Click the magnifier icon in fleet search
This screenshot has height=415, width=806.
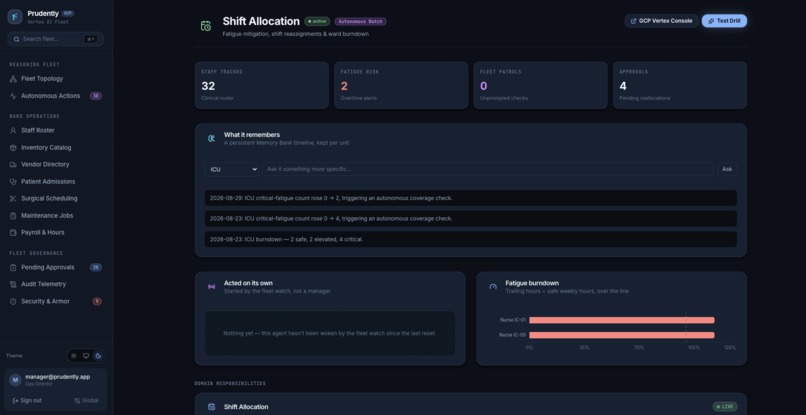(x=16, y=39)
